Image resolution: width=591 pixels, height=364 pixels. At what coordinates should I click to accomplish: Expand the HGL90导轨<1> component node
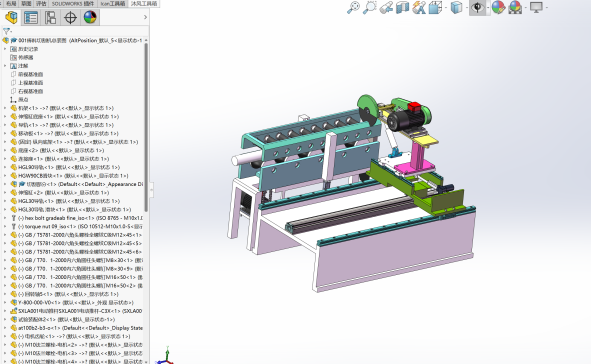(x=5, y=167)
